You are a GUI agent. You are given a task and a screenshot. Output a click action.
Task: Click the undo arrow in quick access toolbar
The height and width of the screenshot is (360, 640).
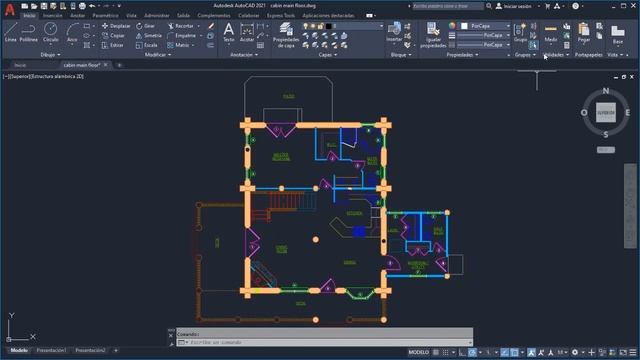click(92, 6)
